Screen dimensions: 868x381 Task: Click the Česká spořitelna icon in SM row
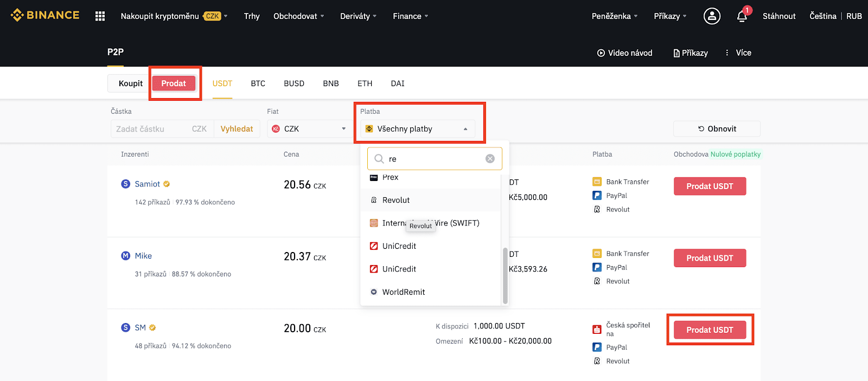pos(597,329)
